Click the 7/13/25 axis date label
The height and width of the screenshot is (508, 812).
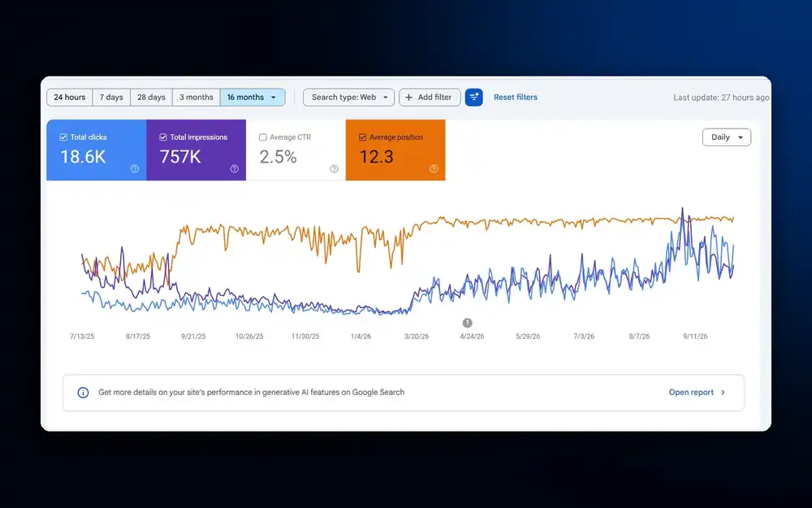[x=82, y=336]
